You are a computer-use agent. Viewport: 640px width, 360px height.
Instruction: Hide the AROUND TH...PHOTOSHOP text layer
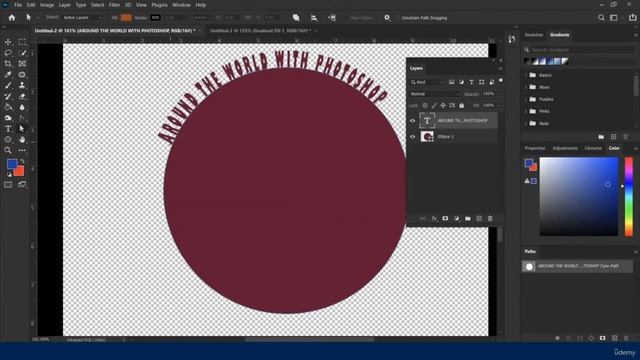413,121
